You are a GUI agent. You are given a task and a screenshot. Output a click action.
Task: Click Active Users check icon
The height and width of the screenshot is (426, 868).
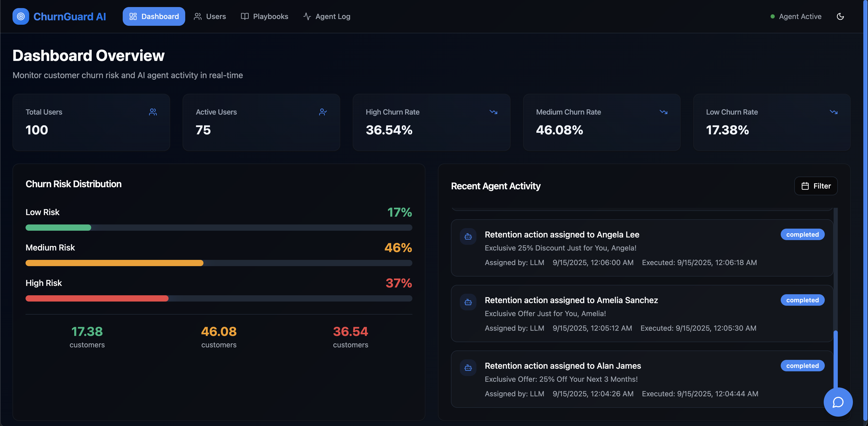323,112
